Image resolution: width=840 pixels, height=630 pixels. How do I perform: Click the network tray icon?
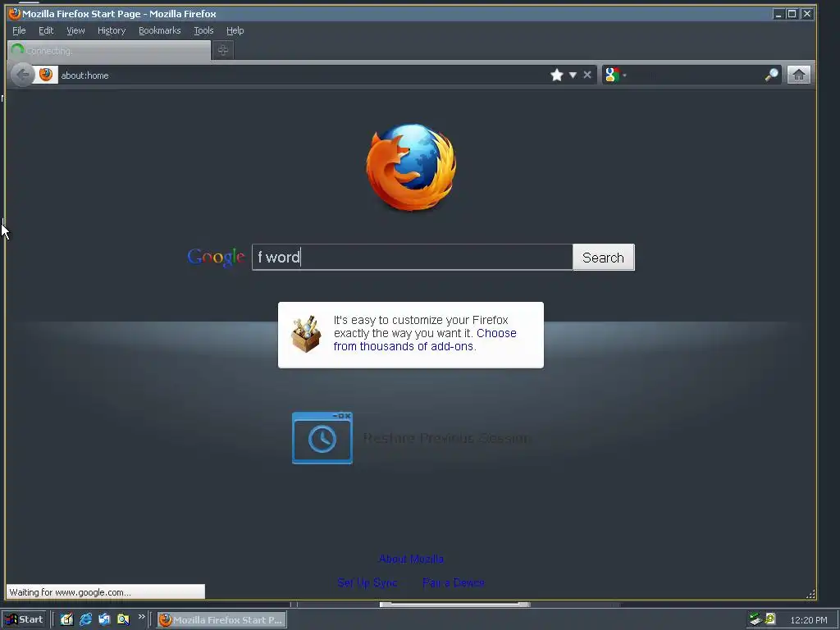[756, 619]
